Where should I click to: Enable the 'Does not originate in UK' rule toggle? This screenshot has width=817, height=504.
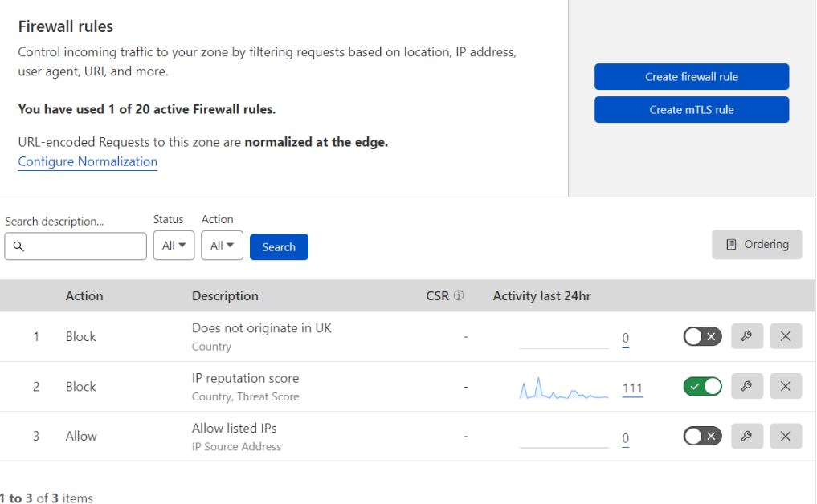[702, 336]
